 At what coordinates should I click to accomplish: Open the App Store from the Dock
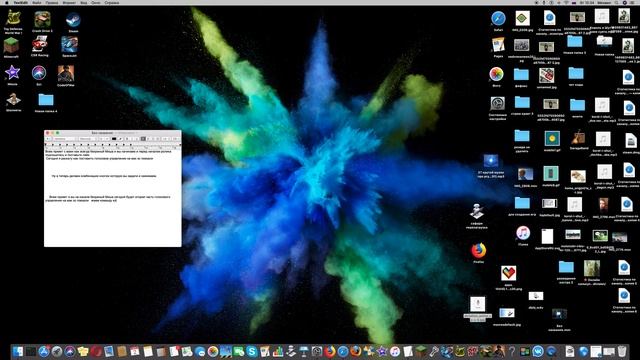[44, 351]
